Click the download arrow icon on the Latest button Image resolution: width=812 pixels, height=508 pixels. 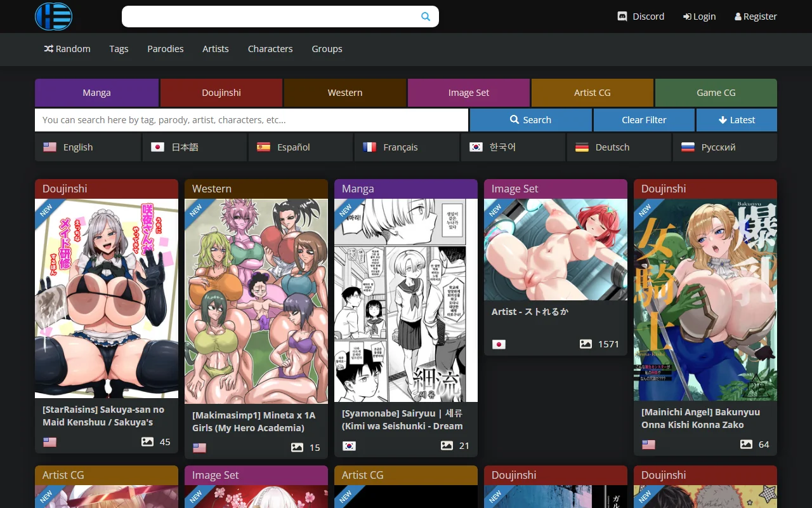724,120
